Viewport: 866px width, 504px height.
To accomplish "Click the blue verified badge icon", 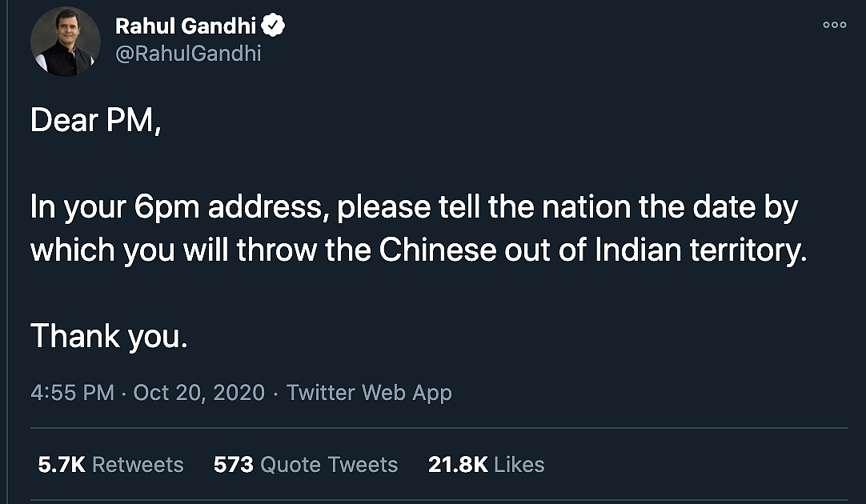I will click(x=273, y=26).
